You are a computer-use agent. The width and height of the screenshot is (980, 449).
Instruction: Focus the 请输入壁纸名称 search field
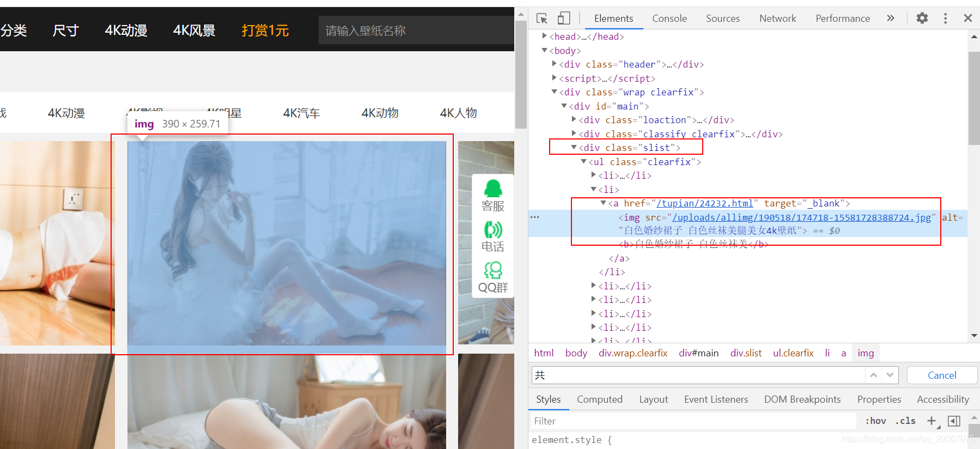416,30
